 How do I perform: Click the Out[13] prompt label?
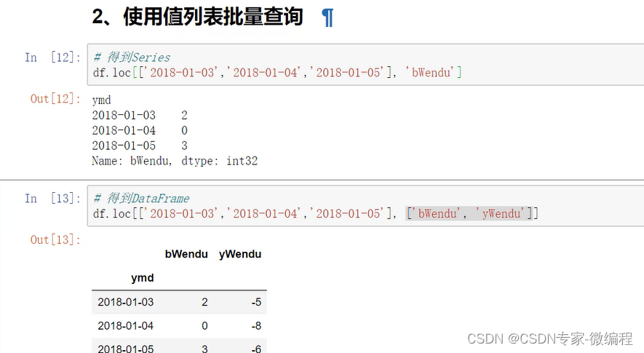coord(55,239)
